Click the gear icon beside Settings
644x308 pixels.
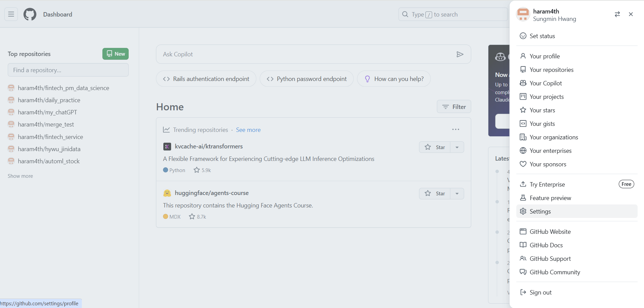[x=523, y=211]
